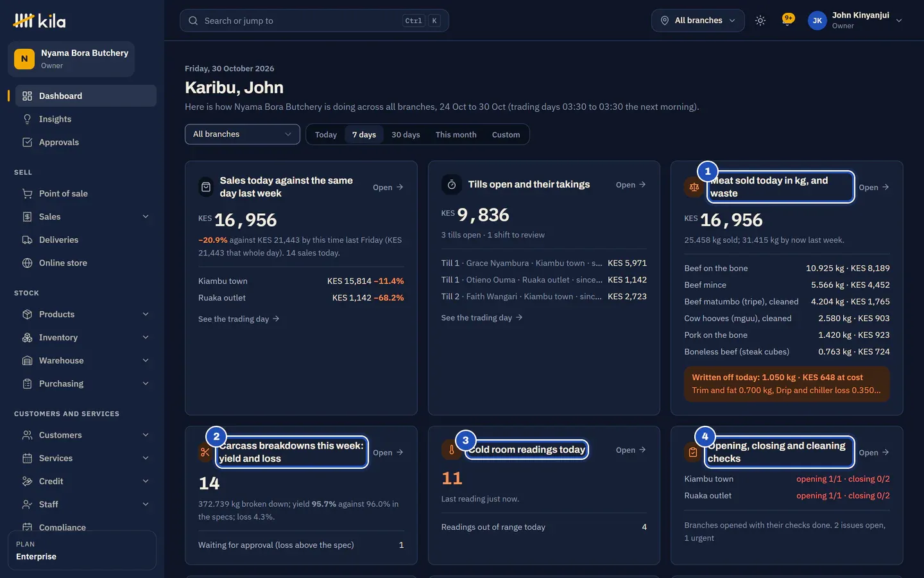Open John Kinyanjui account menu chevron

tap(899, 21)
